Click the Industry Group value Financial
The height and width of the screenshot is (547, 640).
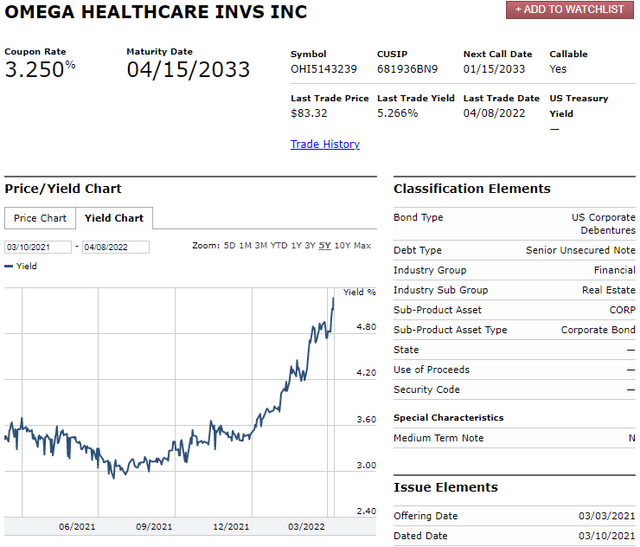pyautogui.click(x=615, y=270)
